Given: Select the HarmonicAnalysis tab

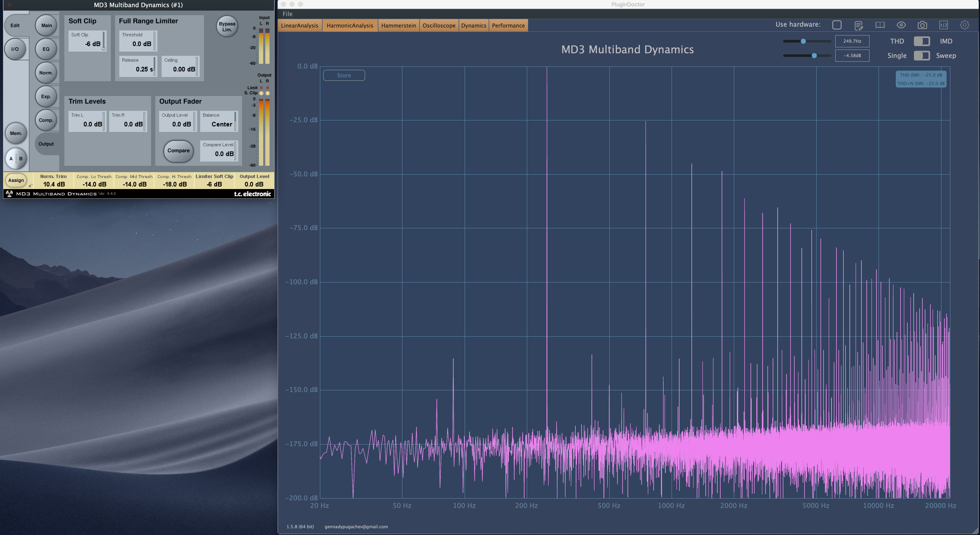Looking at the screenshot, I should [x=350, y=25].
